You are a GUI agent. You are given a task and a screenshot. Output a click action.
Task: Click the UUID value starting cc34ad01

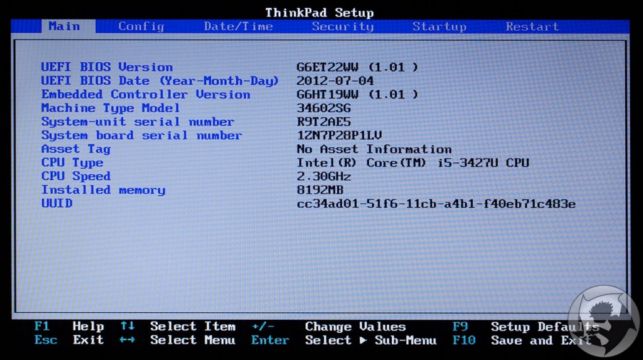(436, 204)
